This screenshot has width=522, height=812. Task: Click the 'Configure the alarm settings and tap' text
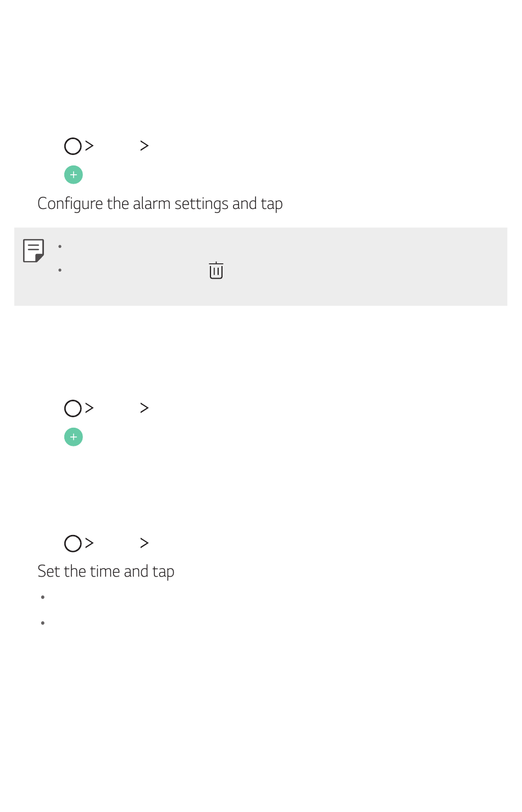[160, 204]
